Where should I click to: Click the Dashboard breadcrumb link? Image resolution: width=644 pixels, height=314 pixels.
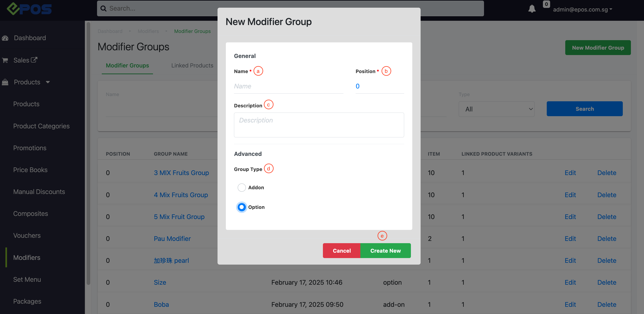[x=110, y=31]
